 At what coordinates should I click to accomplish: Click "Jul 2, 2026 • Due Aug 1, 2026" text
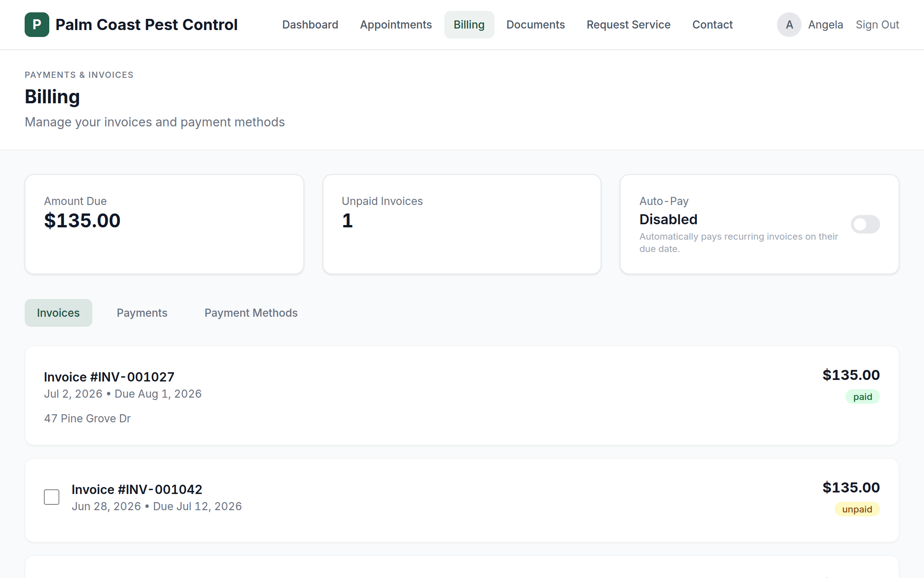(x=123, y=394)
